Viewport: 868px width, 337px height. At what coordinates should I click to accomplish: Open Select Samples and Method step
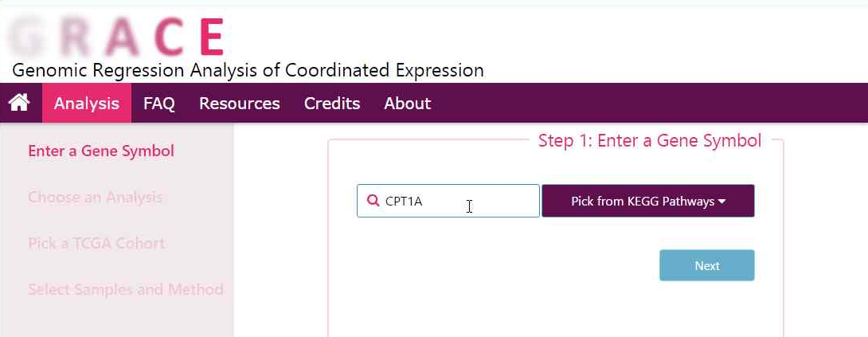point(125,289)
